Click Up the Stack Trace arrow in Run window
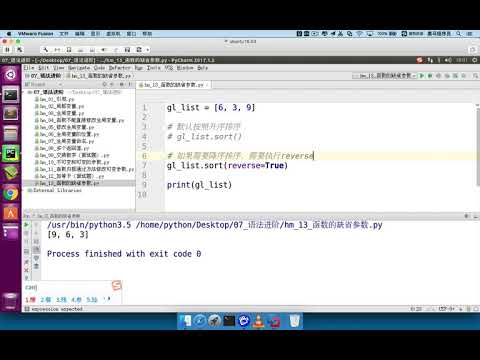 click(36, 225)
